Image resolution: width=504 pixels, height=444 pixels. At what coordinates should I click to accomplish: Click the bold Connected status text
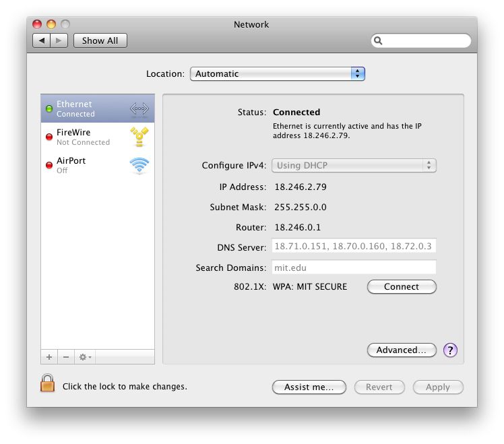click(x=296, y=112)
